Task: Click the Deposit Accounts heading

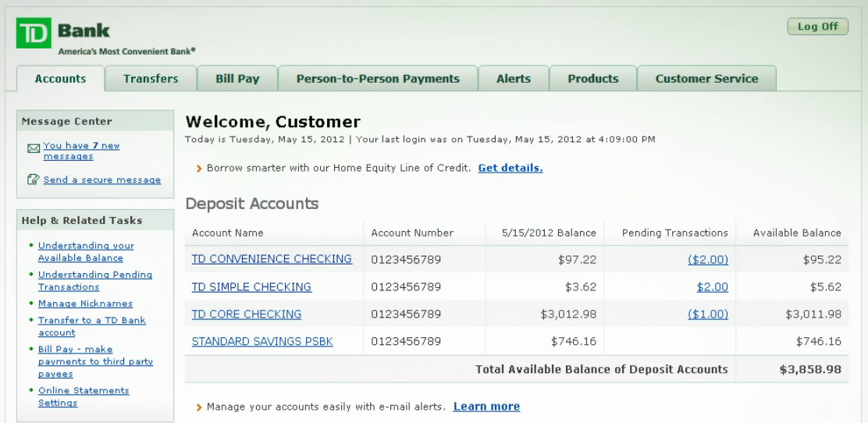Action: click(252, 203)
